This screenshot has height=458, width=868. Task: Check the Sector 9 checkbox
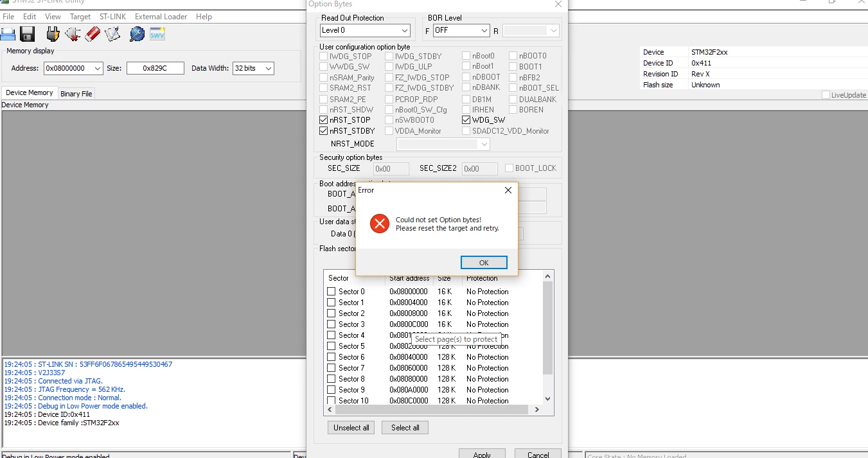pos(332,390)
